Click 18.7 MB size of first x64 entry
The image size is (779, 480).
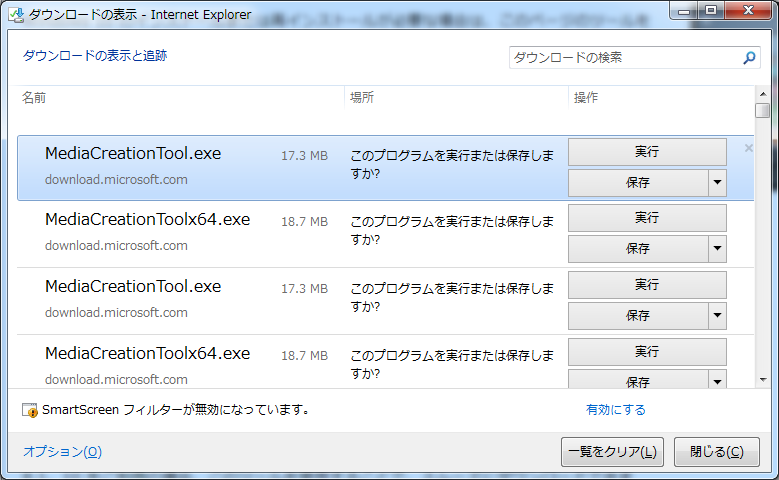[x=305, y=222]
